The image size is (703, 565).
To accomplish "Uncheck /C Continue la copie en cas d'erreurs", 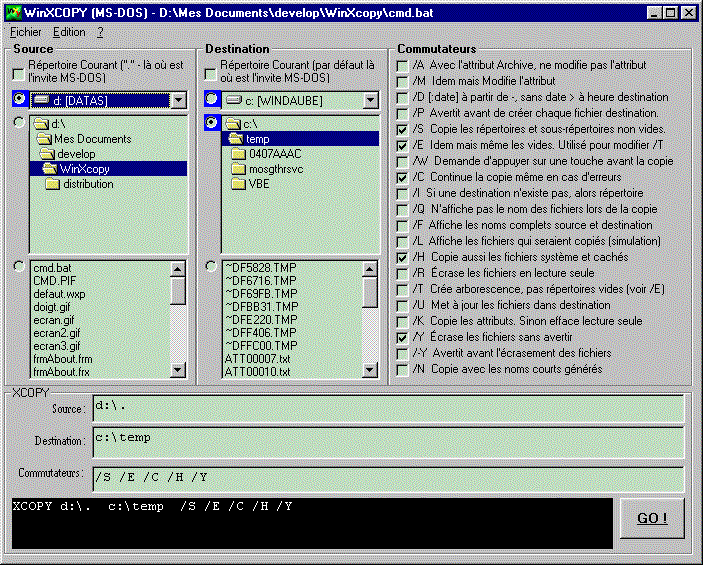I will point(402,178).
